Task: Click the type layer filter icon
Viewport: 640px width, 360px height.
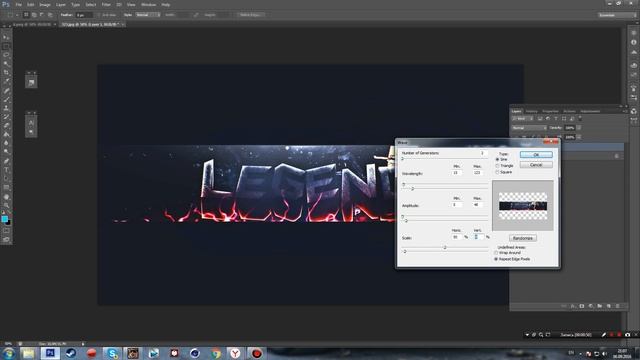Action: (556, 119)
